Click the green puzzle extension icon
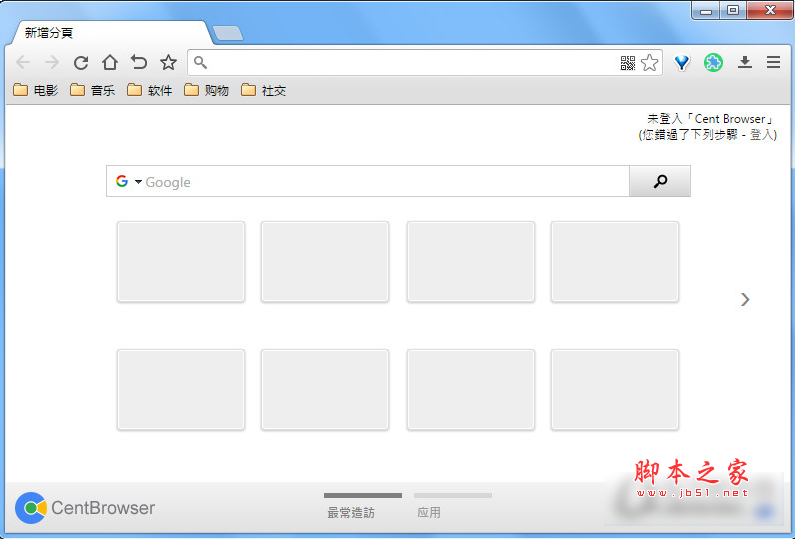Screen dimensions: 795x539 [x=713, y=62]
